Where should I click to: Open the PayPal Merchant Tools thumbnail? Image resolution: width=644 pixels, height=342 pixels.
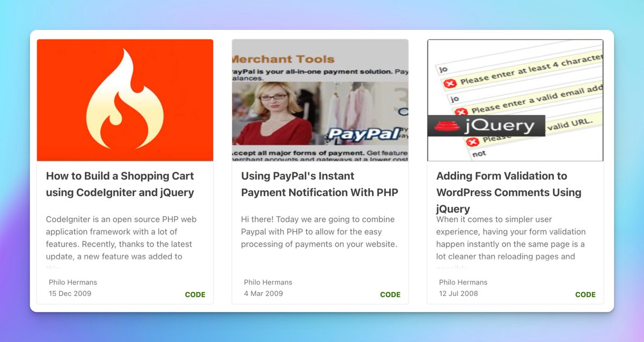(x=320, y=100)
